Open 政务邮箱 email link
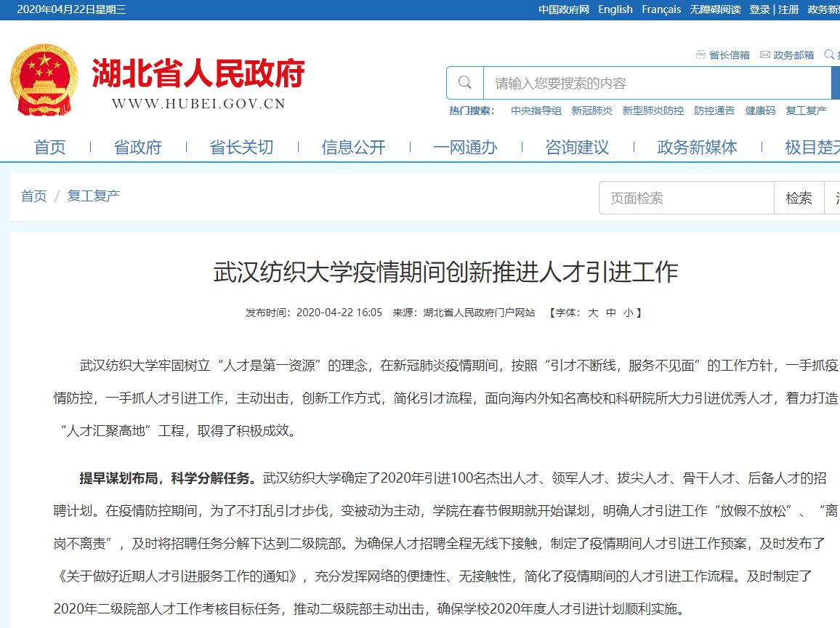Screen dimensions: 840x628 [x=787, y=55]
